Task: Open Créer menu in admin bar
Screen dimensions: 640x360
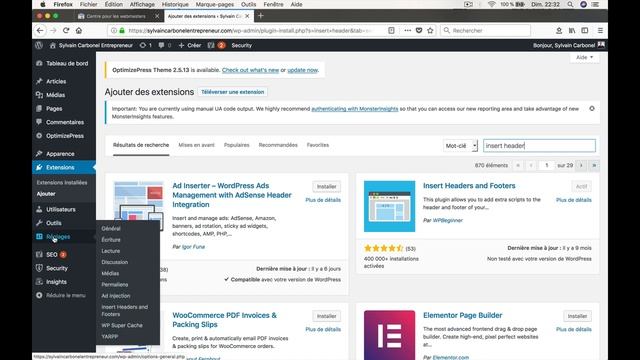Action: click(190, 45)
